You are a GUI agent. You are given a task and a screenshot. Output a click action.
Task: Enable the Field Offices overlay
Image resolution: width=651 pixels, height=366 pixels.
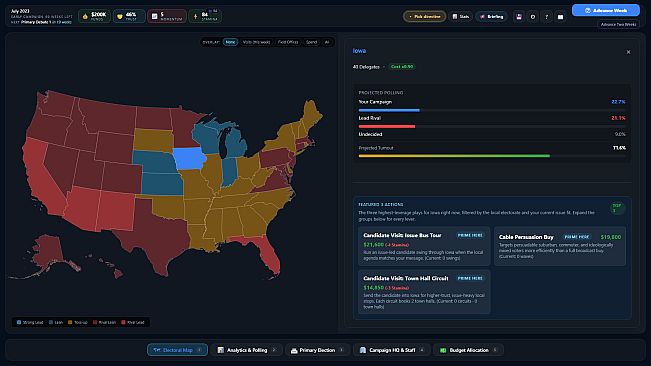pos(288,42)
